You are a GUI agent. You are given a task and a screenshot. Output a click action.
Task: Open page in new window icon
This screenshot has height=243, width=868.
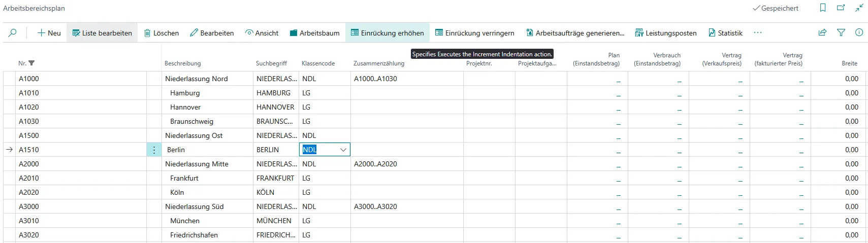(x=841, y=8)
